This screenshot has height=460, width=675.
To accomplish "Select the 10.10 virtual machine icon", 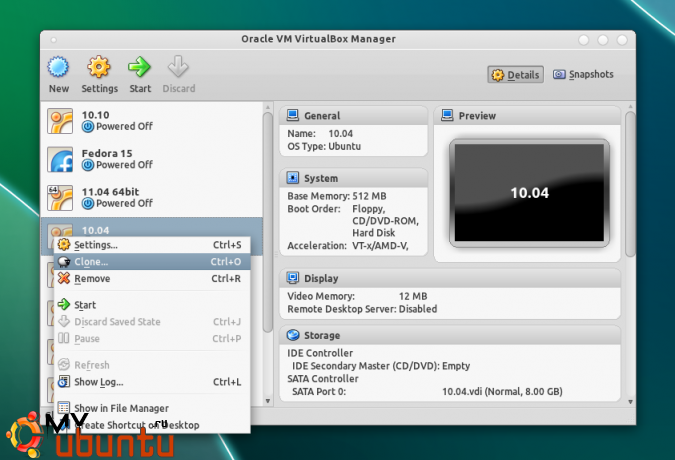I will pyautogui.click(x=60, y=121).
